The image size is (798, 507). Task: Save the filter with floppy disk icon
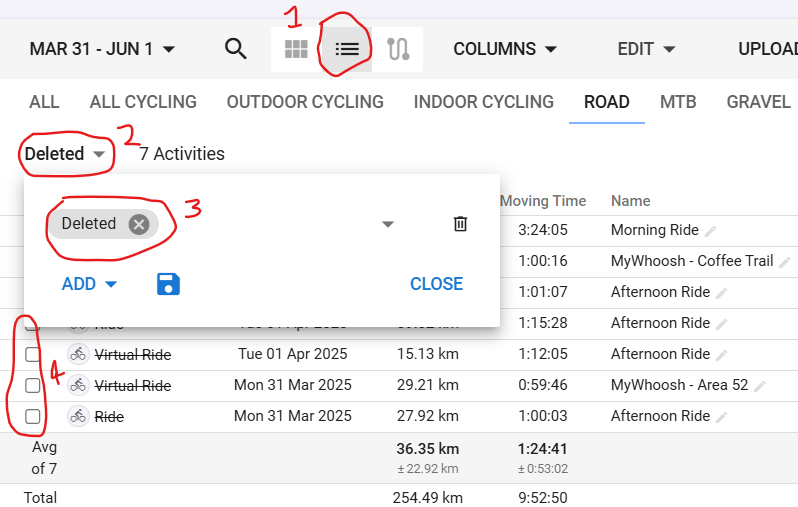[x=168, y=284]
